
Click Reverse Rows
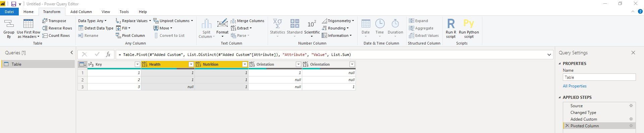pos(57,28)
